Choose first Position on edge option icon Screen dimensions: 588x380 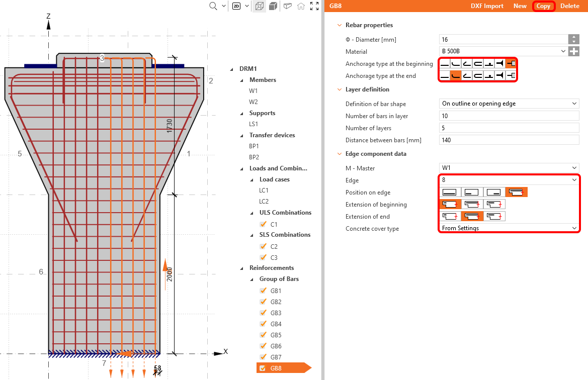click(x=450, y=193)
